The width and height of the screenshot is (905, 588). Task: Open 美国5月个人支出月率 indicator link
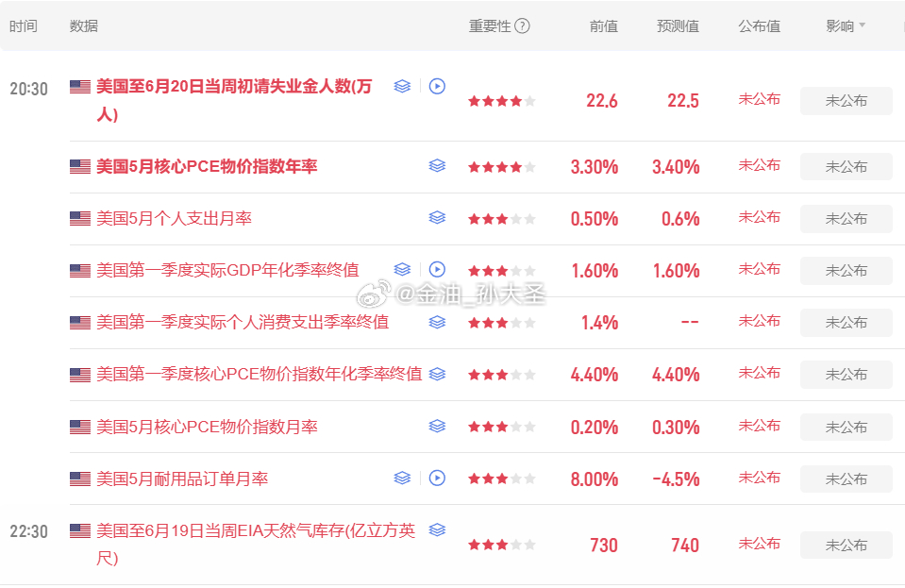tap(174, 218)
